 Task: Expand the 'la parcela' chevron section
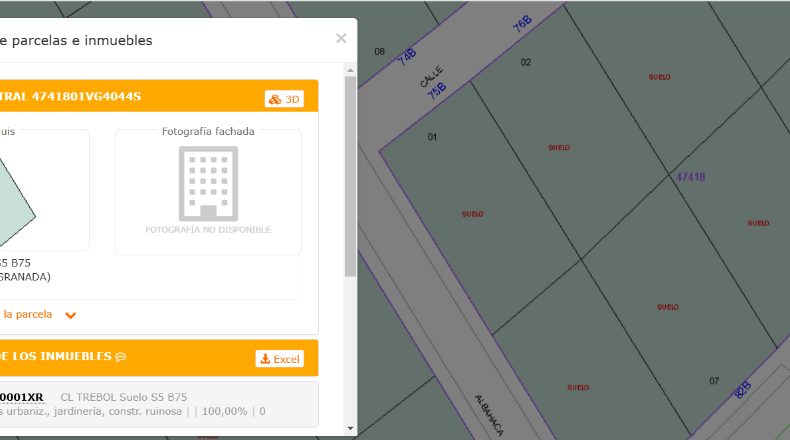pos(71,316)
